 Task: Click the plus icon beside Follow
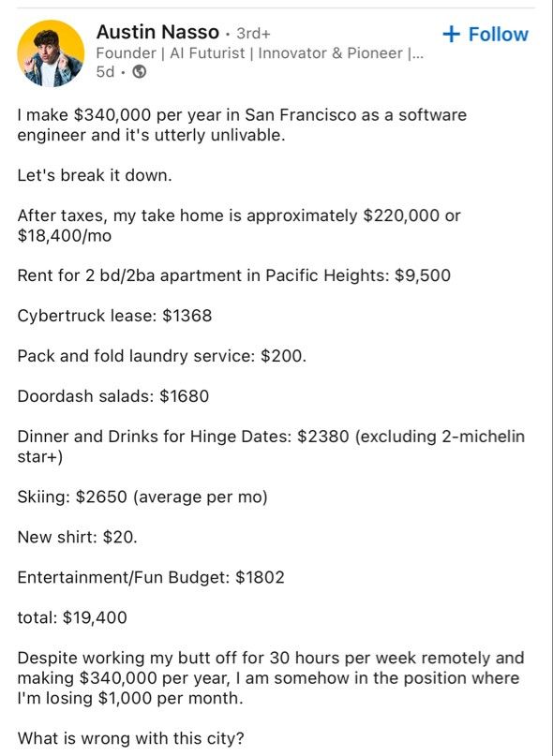coord(451,35)
